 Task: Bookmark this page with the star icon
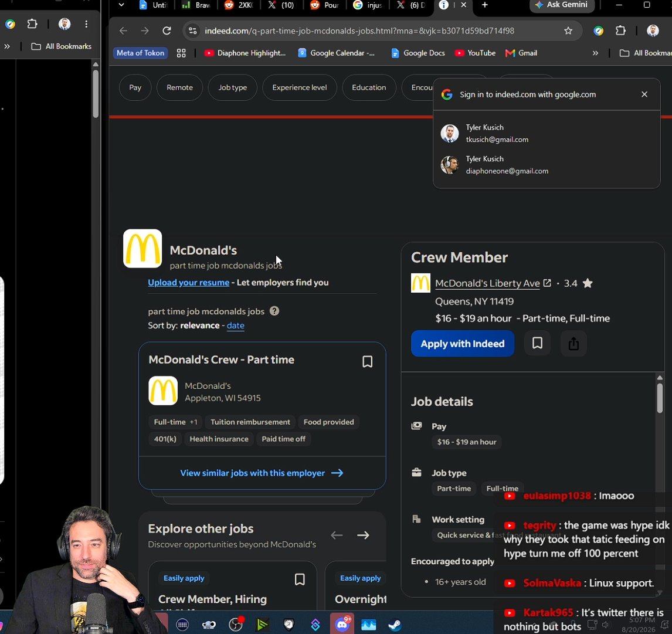coord(568,31)
